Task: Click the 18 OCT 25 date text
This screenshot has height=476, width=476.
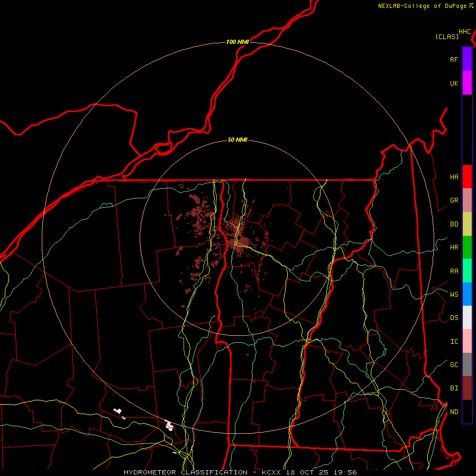Action: tap(308, 472)
